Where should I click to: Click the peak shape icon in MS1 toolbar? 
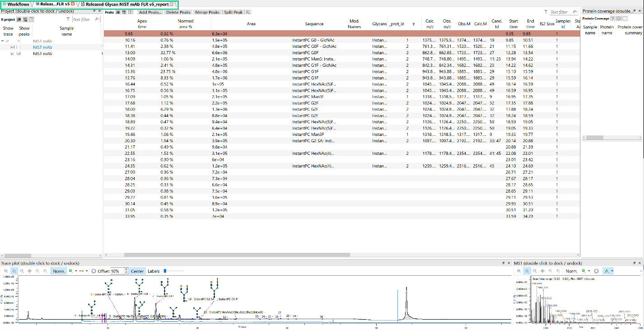607,271
